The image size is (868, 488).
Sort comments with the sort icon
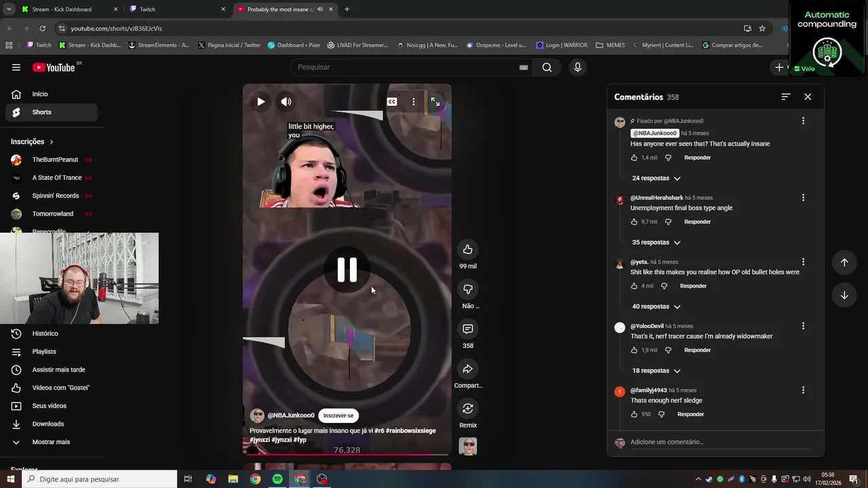(786, 97)
